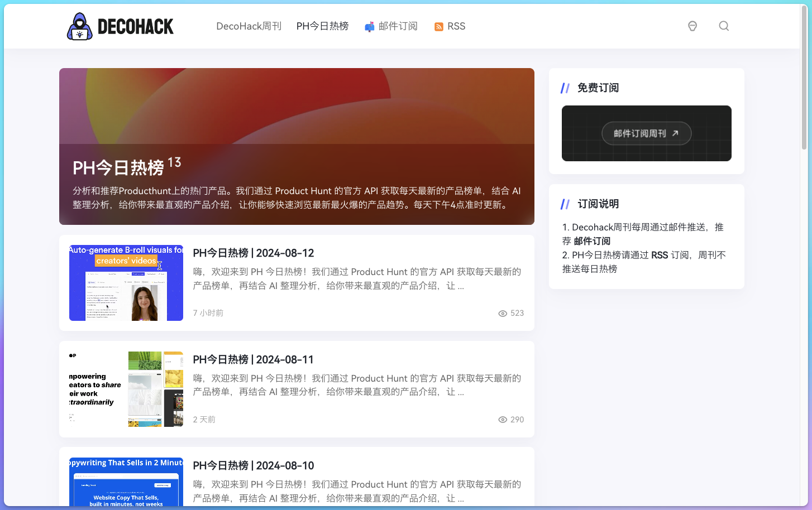Open the search magnifier icon
Screen dimensions: 812x510
pyautogui.click(x=724, y=26)
